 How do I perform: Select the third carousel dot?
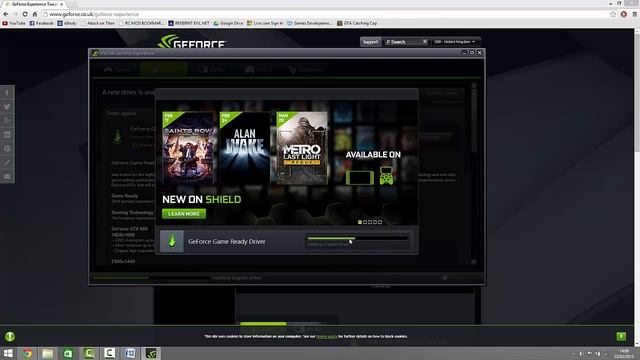(370, 222)
